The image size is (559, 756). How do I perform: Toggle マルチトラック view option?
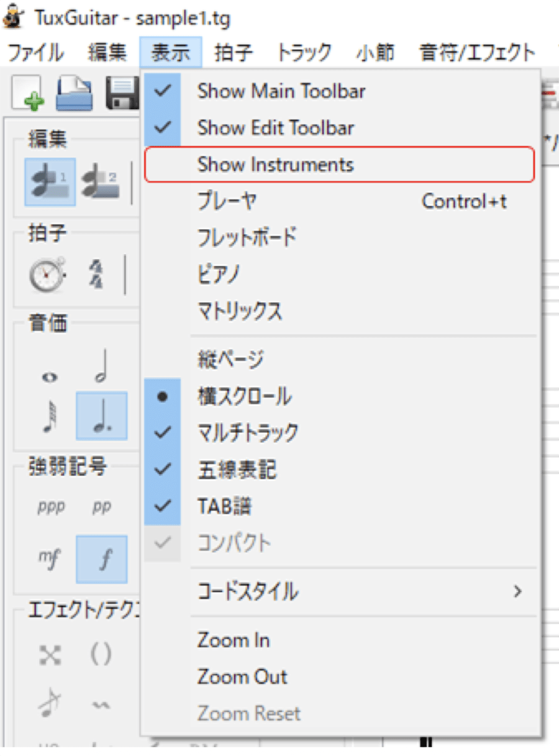click(x=340, y=433)
